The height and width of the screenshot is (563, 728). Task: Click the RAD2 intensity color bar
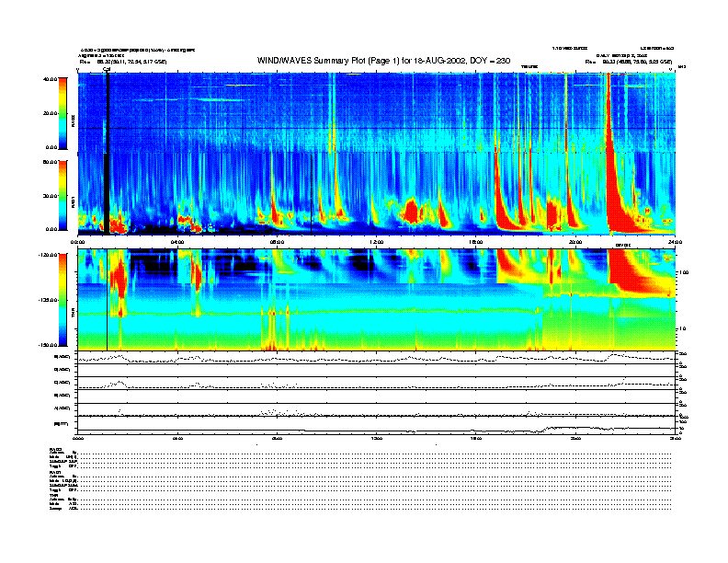tap(63, 113)
